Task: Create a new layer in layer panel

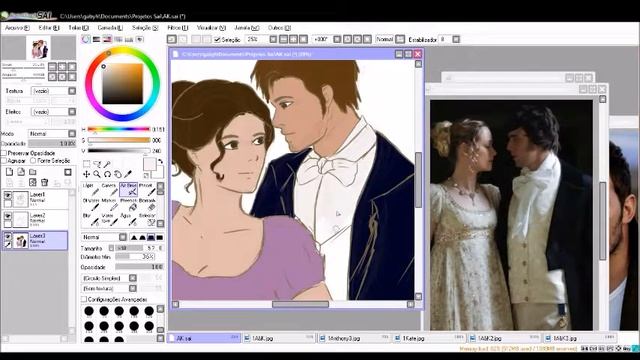Action: point(9,172)
